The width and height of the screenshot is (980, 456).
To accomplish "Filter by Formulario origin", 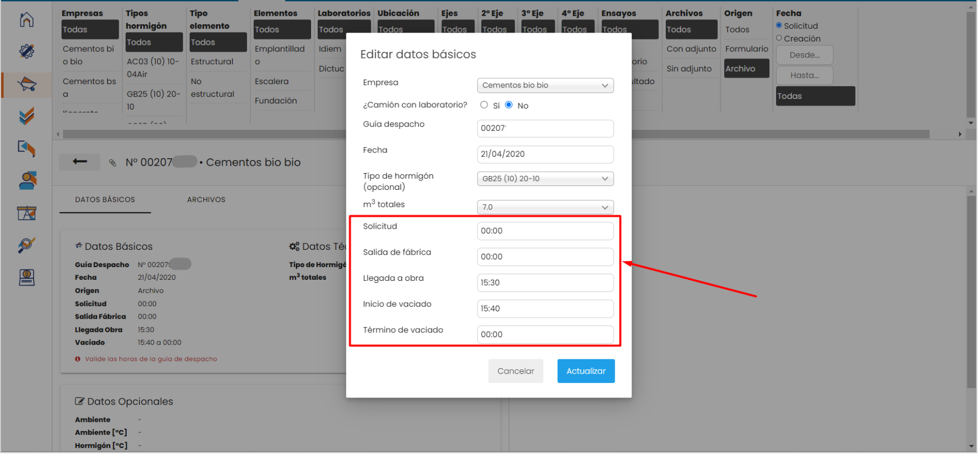I will tap(747, 49).
